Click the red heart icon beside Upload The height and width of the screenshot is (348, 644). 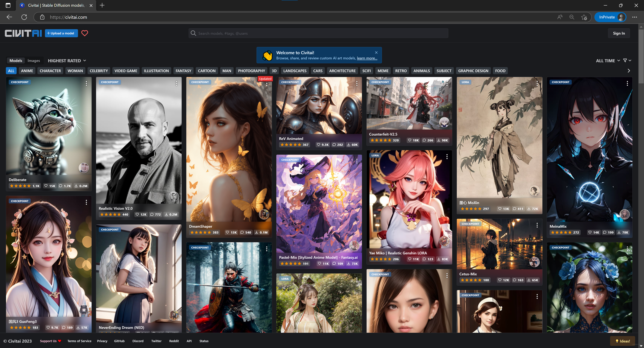(x=85, y=33)
